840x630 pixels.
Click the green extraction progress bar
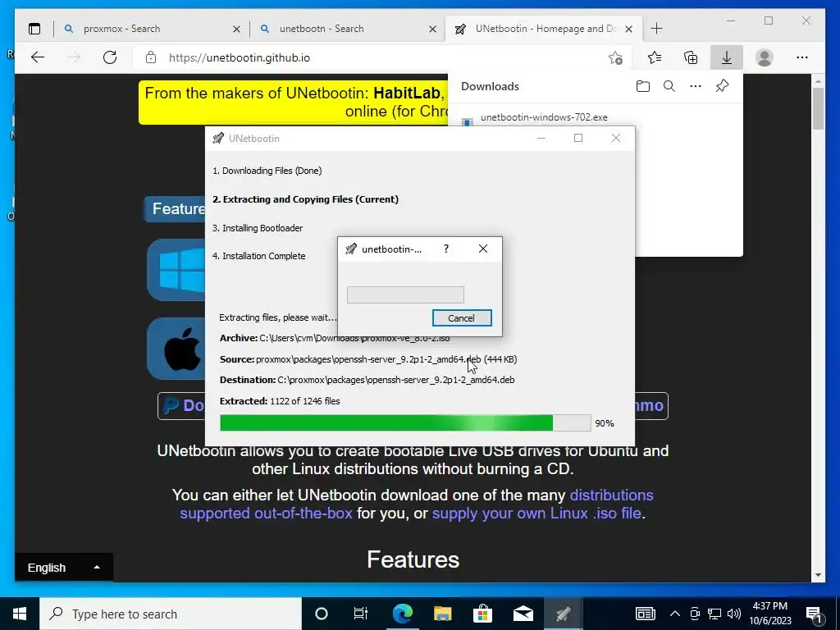point(405,422)
